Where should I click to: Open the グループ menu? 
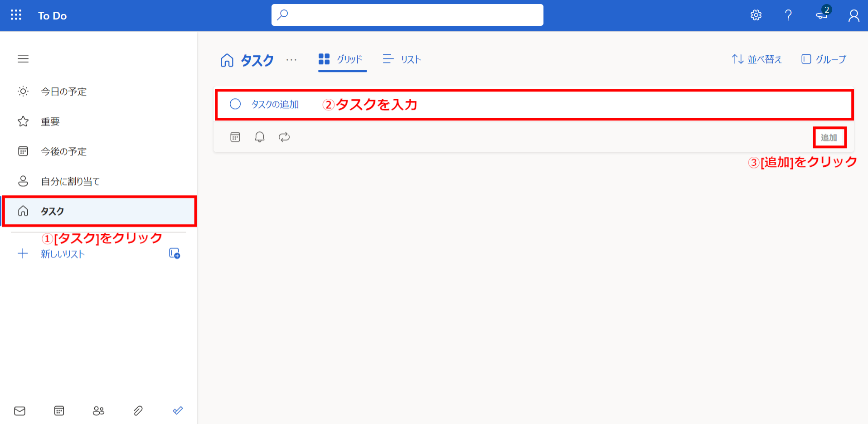coord(824,59)
